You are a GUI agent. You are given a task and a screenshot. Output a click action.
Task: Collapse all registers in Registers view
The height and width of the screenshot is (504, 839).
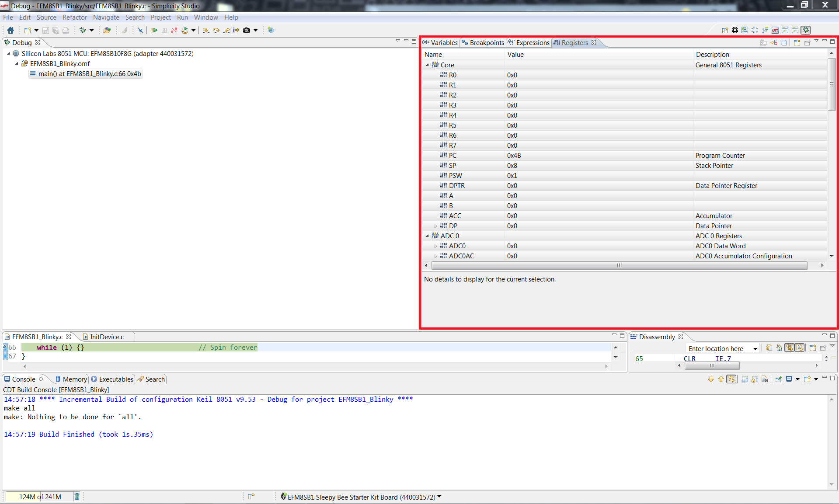784,42
